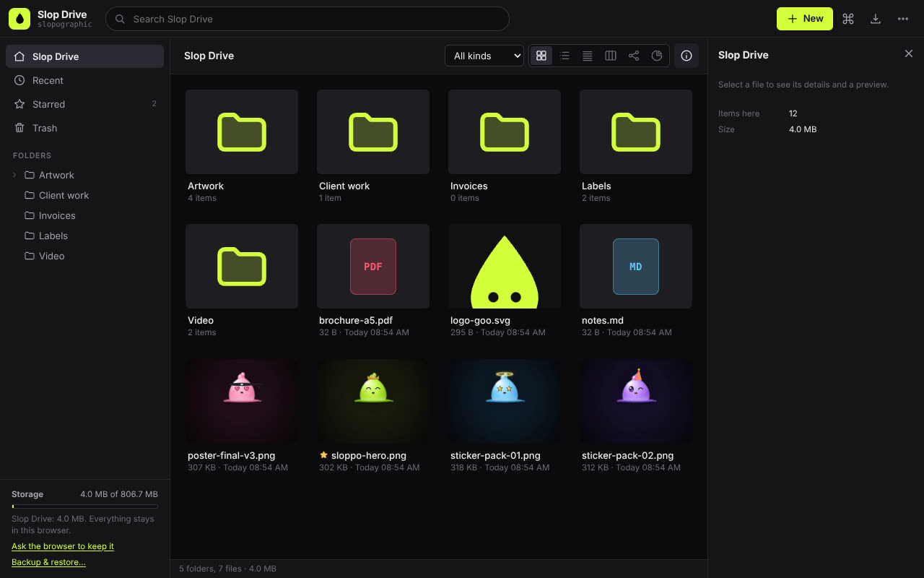
Task: Click the star icon beside sloppo-hero.png
Action: [x=323, y=455]
